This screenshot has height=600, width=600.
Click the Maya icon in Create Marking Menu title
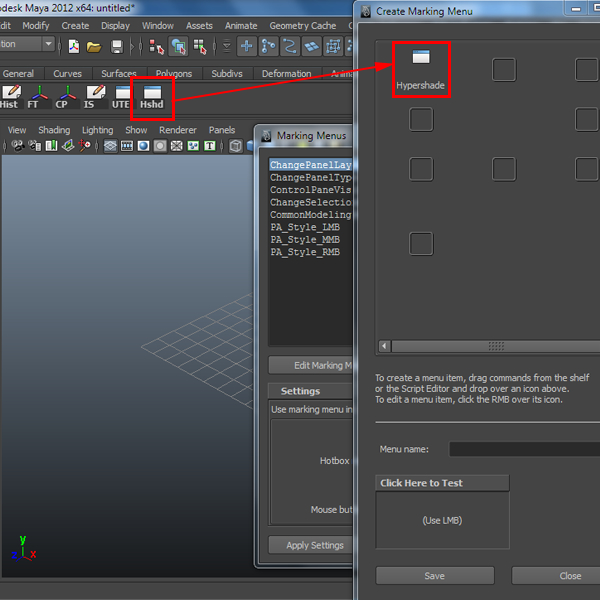click(x=366, y=11)
